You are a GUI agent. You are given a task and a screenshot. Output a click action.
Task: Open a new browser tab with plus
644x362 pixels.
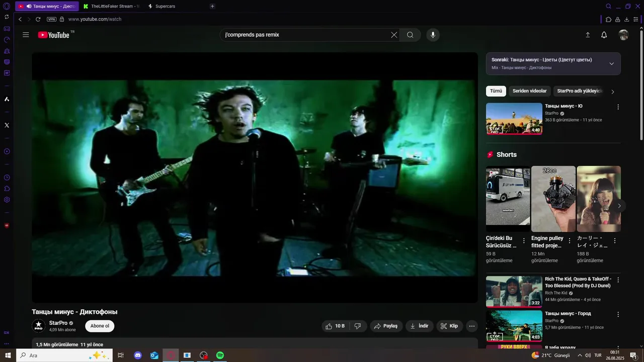[x=212, y=6]
